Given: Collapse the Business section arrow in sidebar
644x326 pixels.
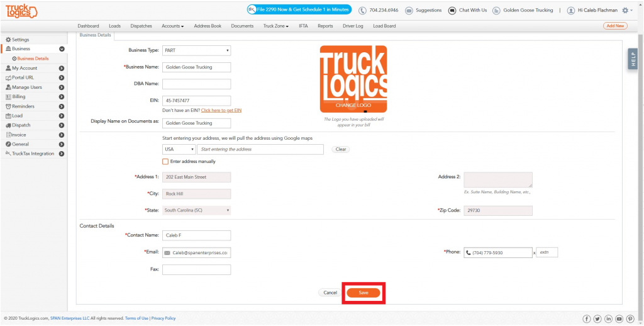Looking at the screenshot, I should pyautogui.click(x=62, y=49).
